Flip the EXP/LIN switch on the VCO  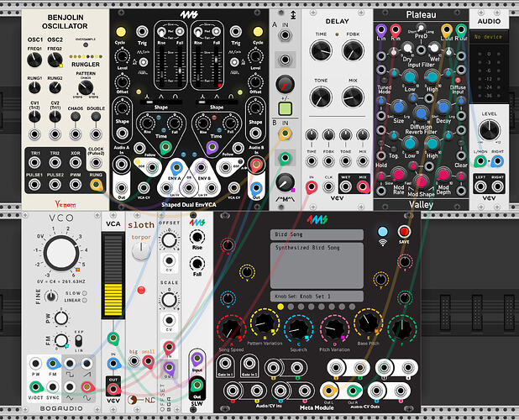[x=78, y=340]
